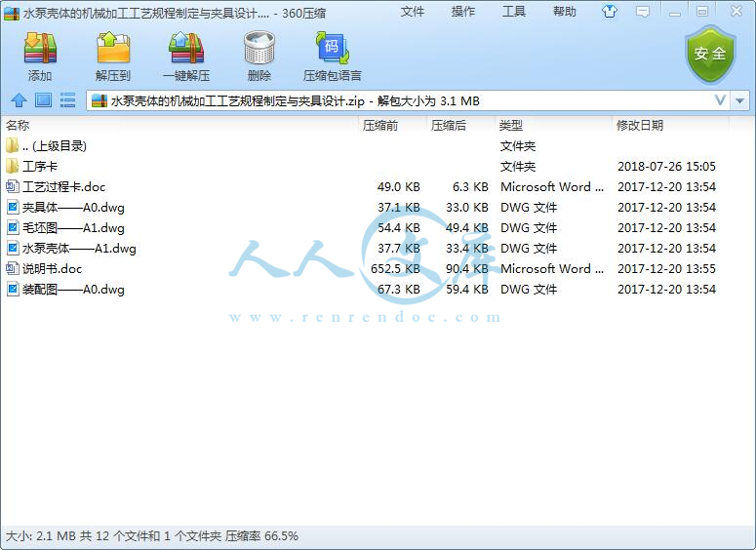Go up one directory with the blue arrow
This screenshot has height=550, width=756.
pos(19,100)
